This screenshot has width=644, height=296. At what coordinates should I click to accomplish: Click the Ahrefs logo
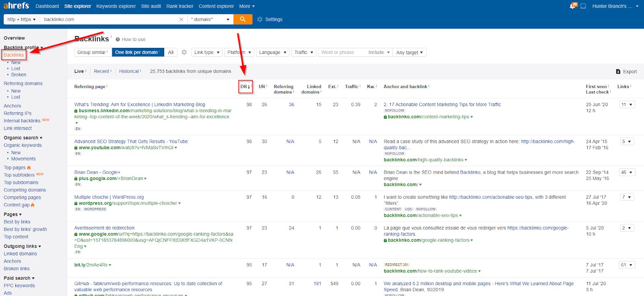16,6
